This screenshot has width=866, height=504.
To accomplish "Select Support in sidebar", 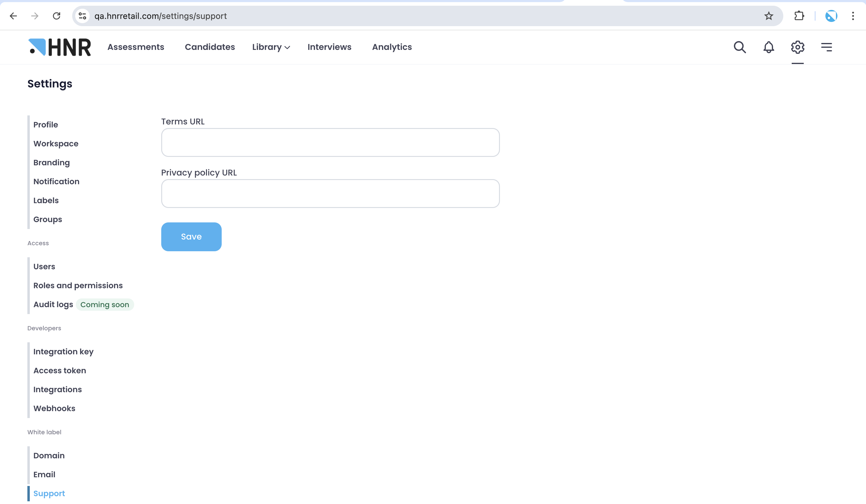I will click(49, 493).
